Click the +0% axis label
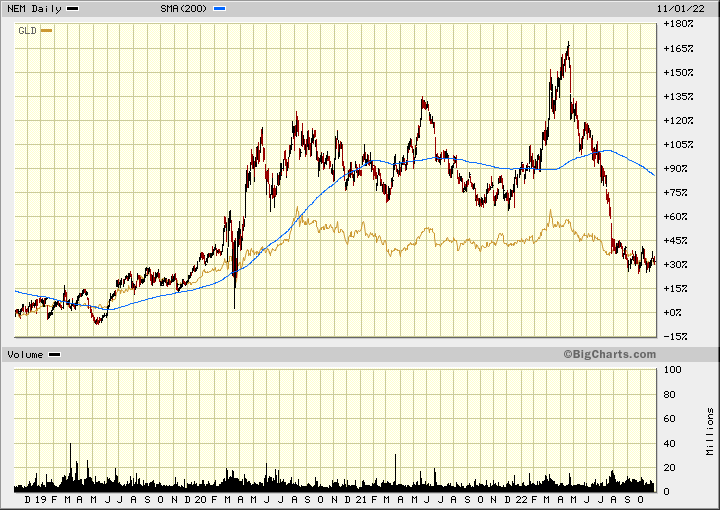The height and width of the screenshot is (510, 720). (x=673, y=313)
